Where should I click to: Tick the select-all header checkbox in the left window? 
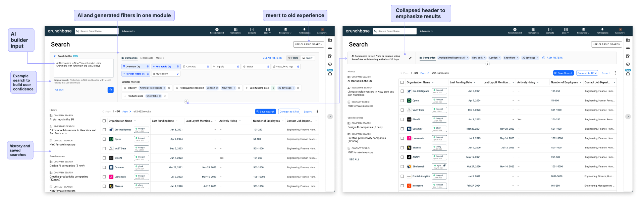click(x=104, y=121)
